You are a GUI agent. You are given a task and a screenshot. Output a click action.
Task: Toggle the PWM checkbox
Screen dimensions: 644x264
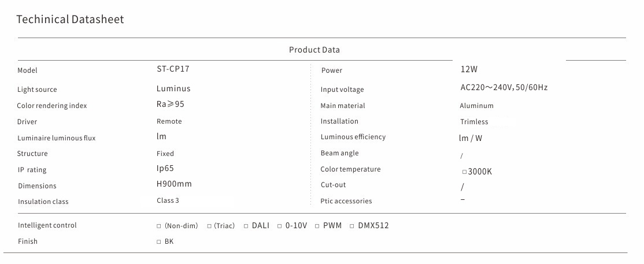[317, 226]
